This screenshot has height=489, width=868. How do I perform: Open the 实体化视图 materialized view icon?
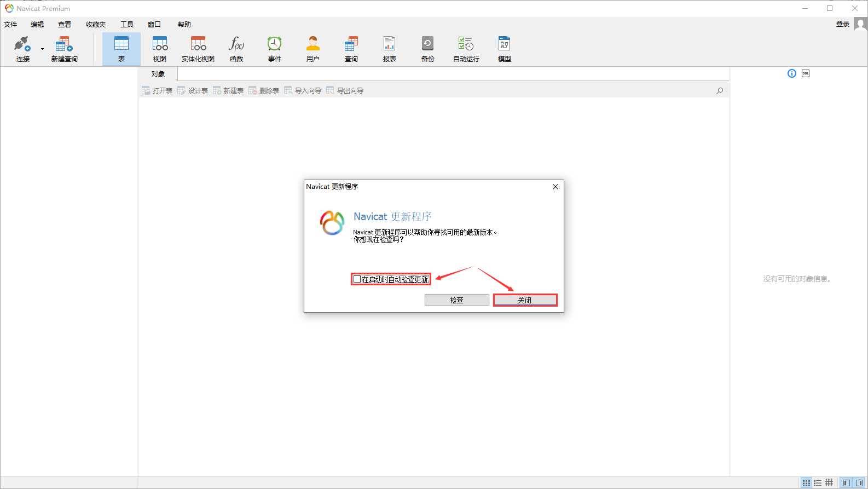(198, 49)
